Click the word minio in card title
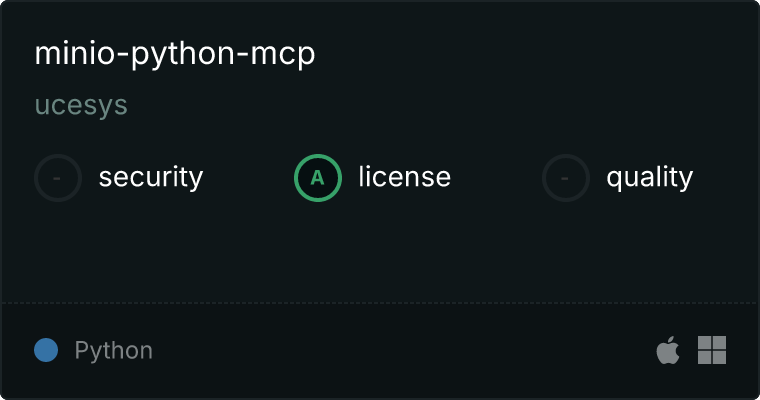The height and width of the screenshot is (400, 760). point(74,53)
